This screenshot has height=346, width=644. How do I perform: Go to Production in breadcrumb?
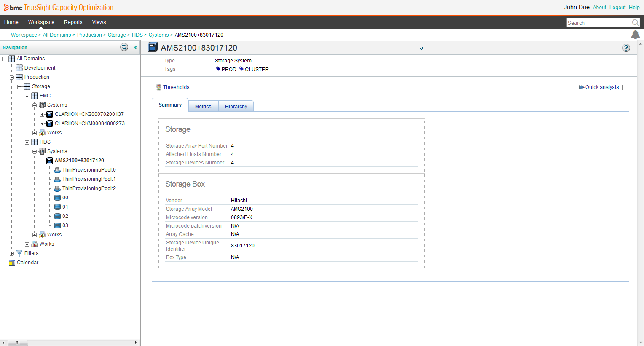click(x=89, y=35)
